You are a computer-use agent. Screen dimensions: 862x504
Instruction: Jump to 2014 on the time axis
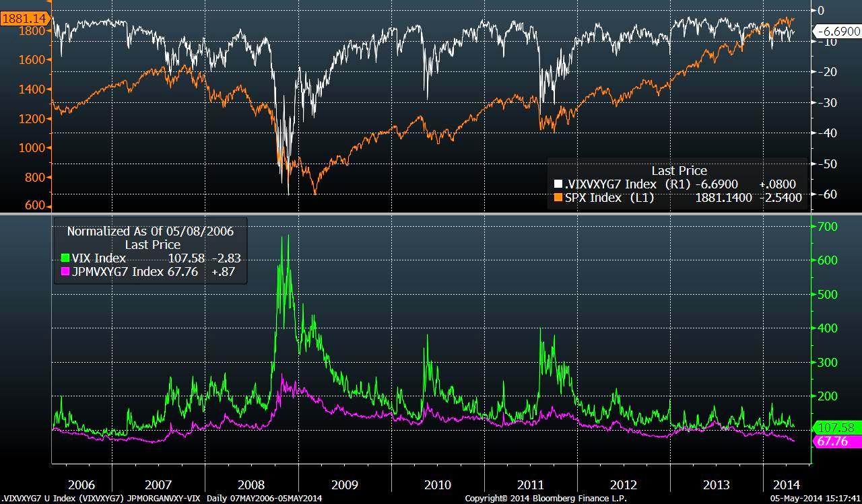(786, 484)
